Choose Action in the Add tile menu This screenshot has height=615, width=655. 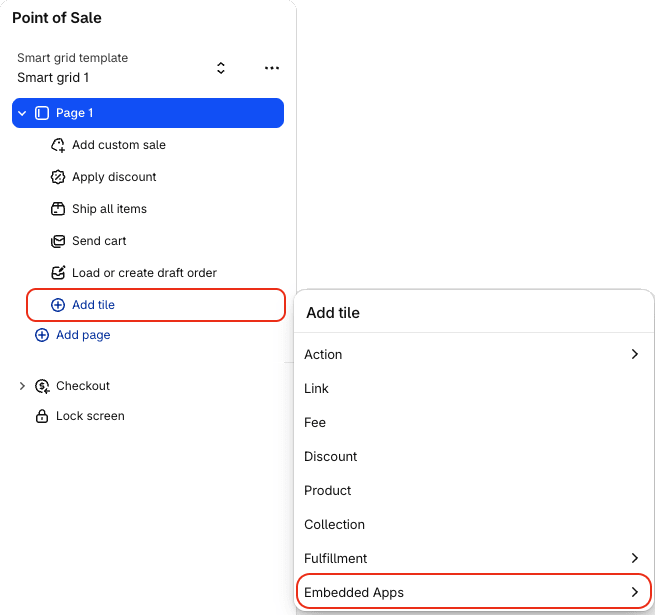point(474,354)
